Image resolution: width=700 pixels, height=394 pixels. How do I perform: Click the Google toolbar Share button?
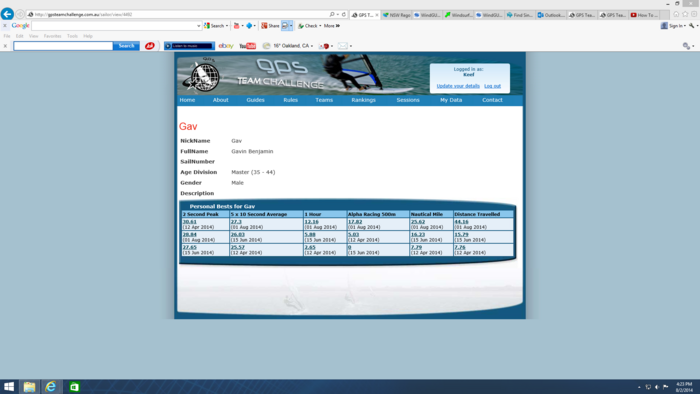tap(270, 26)
